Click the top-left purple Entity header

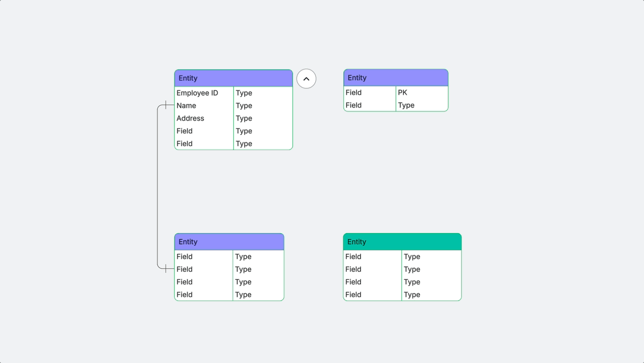point(233,78)
